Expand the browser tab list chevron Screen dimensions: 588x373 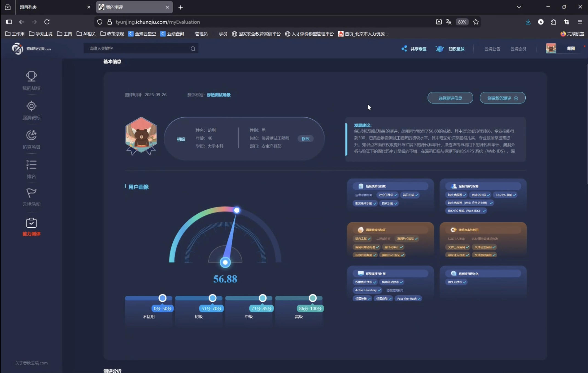pos(519,7)
